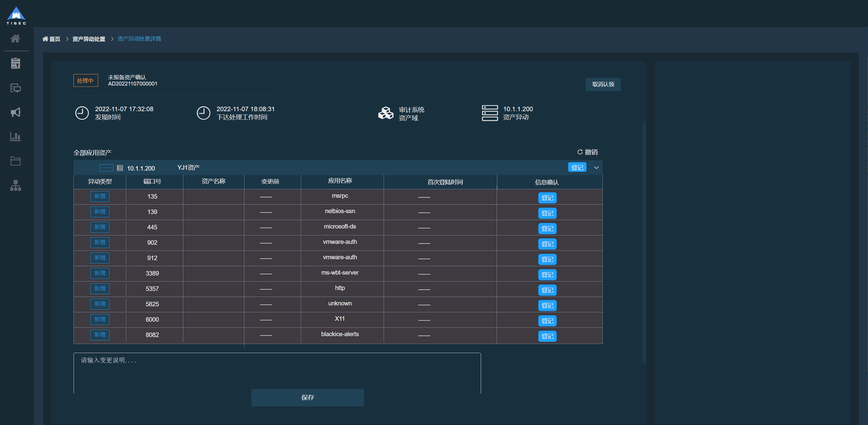Click the 'AD20221107000001' ticket number
This screenshot has width=868, height=425.
[133, 84]
